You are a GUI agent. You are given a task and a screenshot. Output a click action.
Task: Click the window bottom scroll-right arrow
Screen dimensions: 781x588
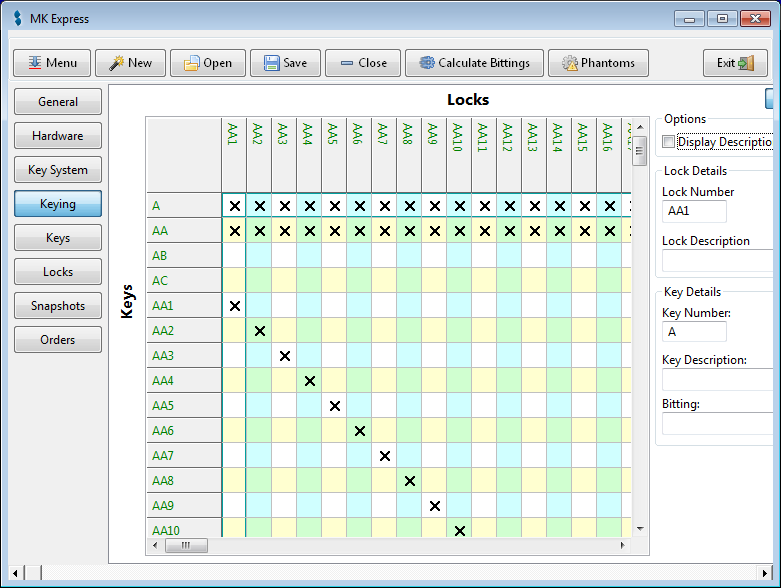[765, 573]
